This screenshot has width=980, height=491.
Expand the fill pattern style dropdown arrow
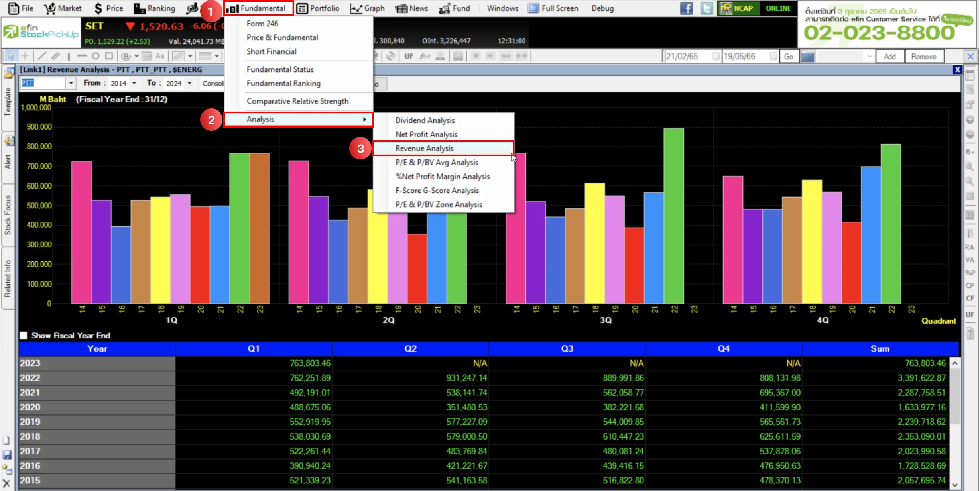pos(190,56)
